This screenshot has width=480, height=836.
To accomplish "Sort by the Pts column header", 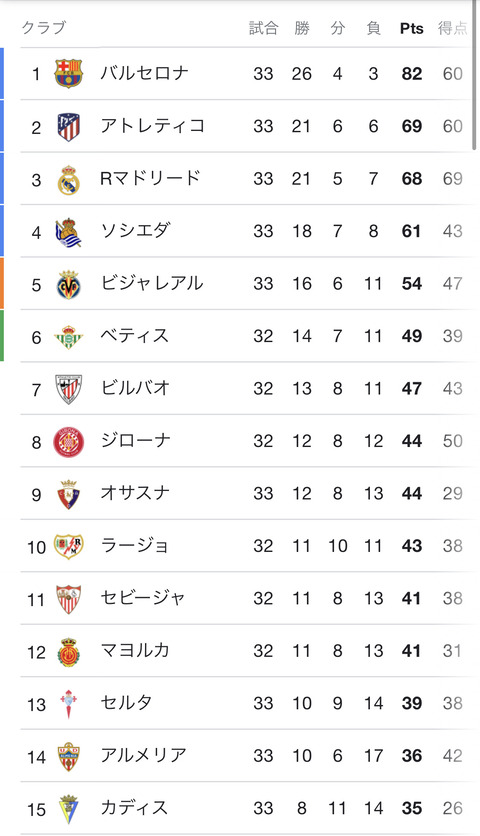I will click(412, 28).
